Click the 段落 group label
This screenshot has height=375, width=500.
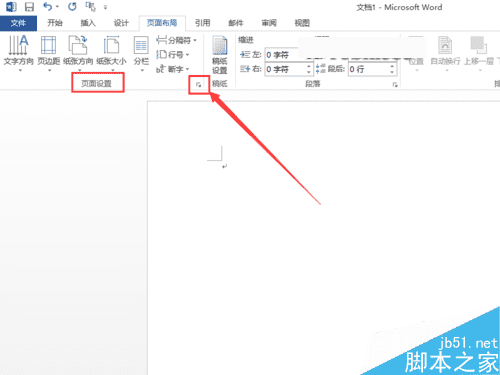click(313, 84)
